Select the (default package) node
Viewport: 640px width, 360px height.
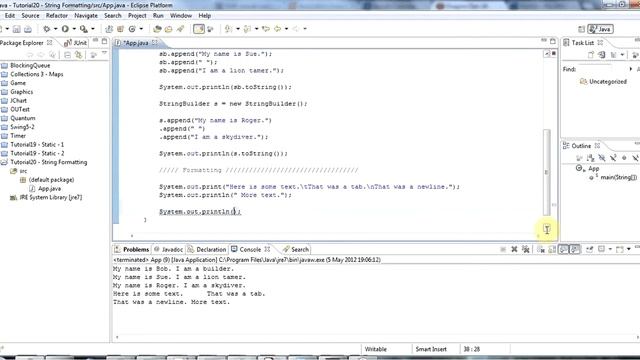tap(51, 180)
